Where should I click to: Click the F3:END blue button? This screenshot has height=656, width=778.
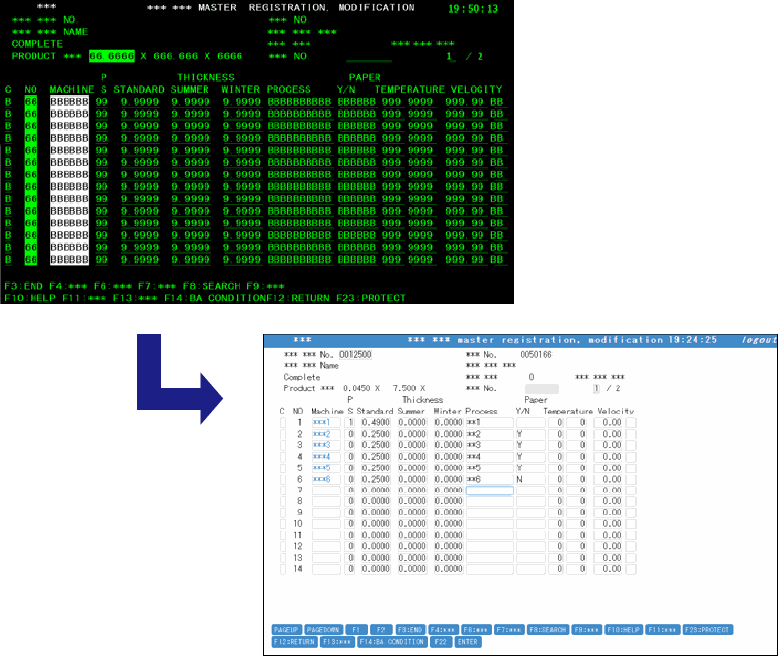(x=410, y=630)
